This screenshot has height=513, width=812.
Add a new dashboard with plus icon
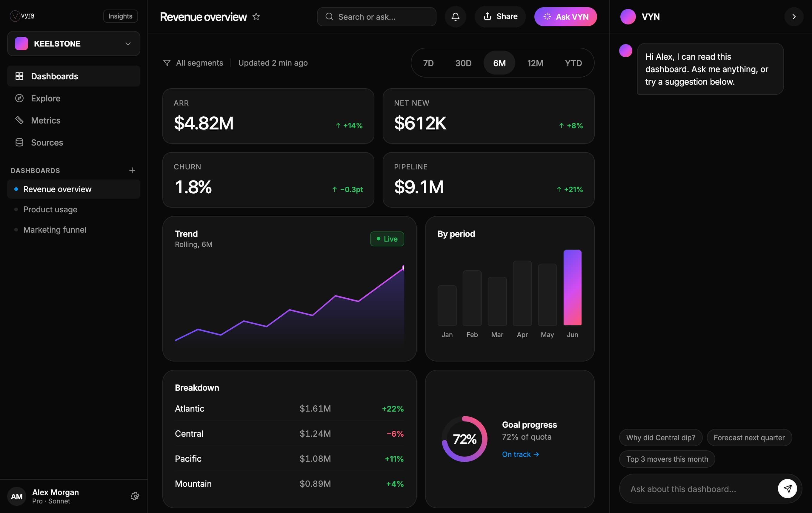(132, 170)
